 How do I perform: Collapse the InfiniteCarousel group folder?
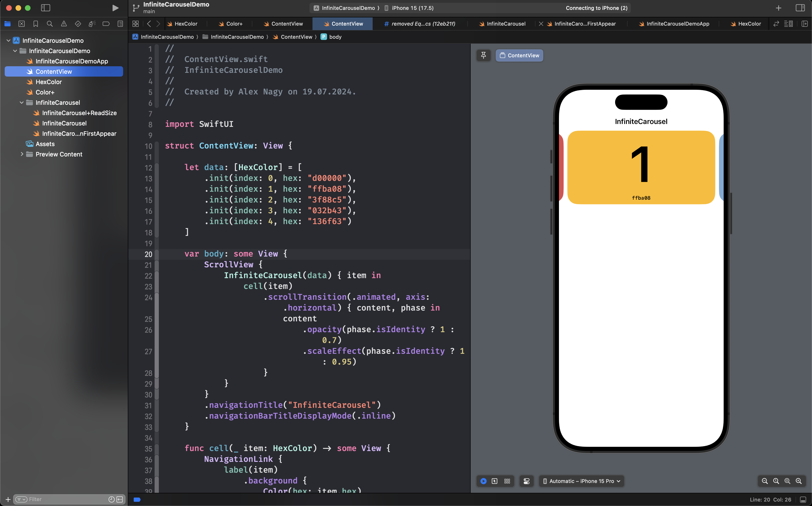[22, 102]
